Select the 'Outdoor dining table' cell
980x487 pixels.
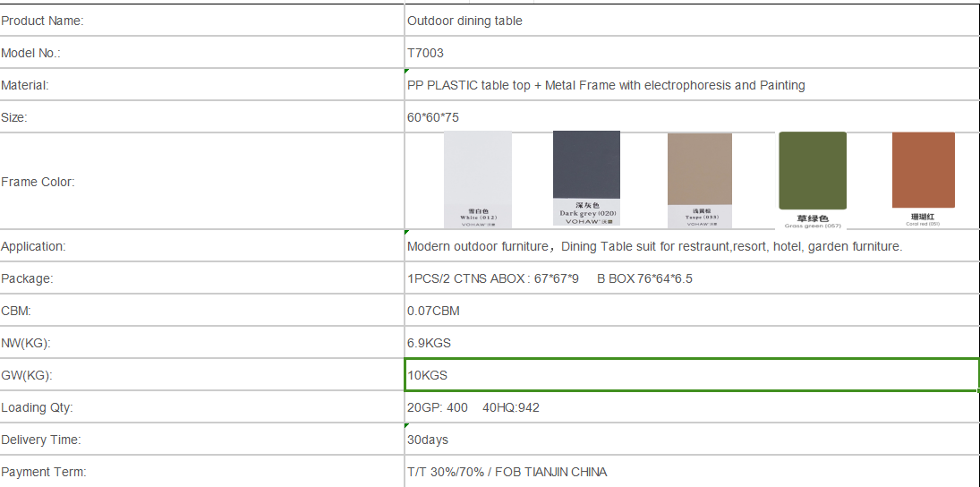pos(691,21)
